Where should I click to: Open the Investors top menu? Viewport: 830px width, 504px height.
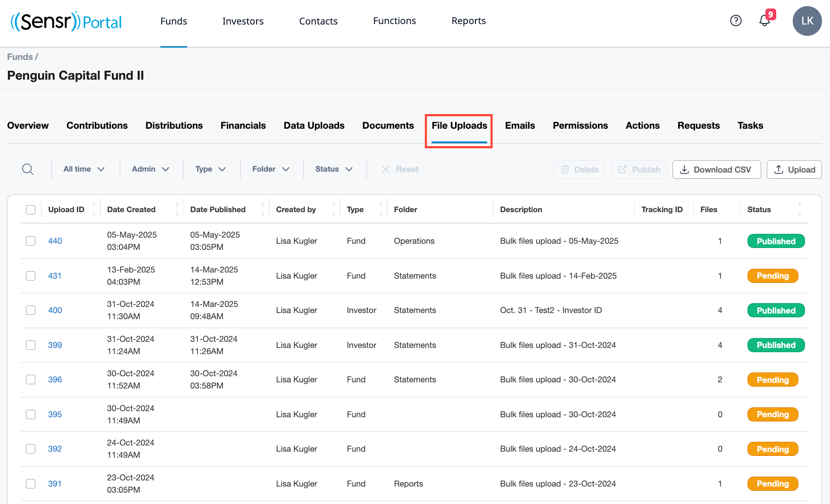click(x=243, y=21)
